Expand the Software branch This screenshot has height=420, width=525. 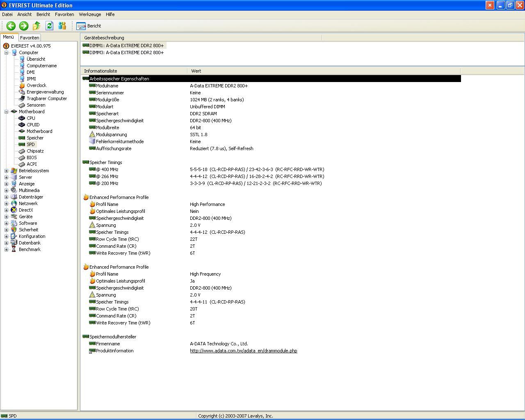click(x=6, y=223)
